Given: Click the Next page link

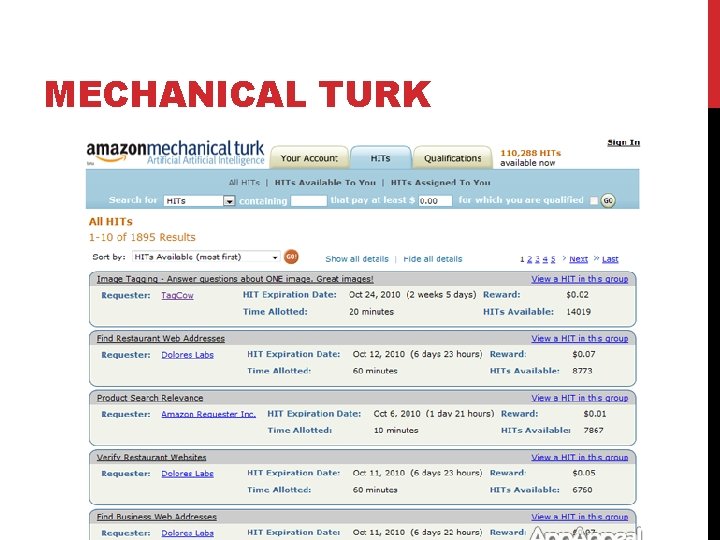Looking at the screenshot, I should click(x=578, y=259).
